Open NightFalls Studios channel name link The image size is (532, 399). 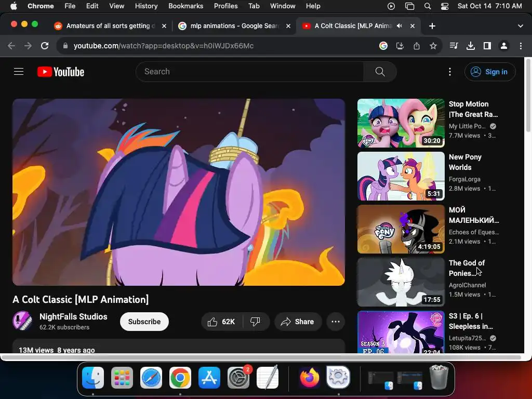point(73,316)
